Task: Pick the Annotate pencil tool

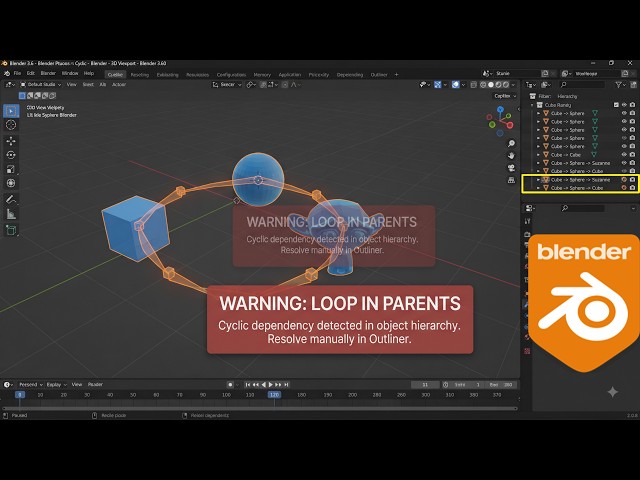Action: (x=11, y=200)
